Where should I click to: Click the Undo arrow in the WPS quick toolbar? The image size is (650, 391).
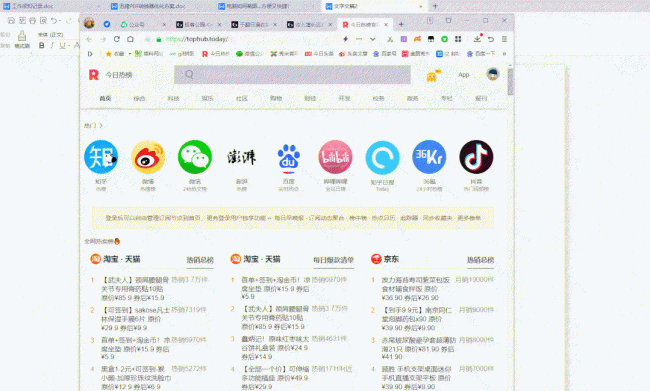[x=53, y=20]
